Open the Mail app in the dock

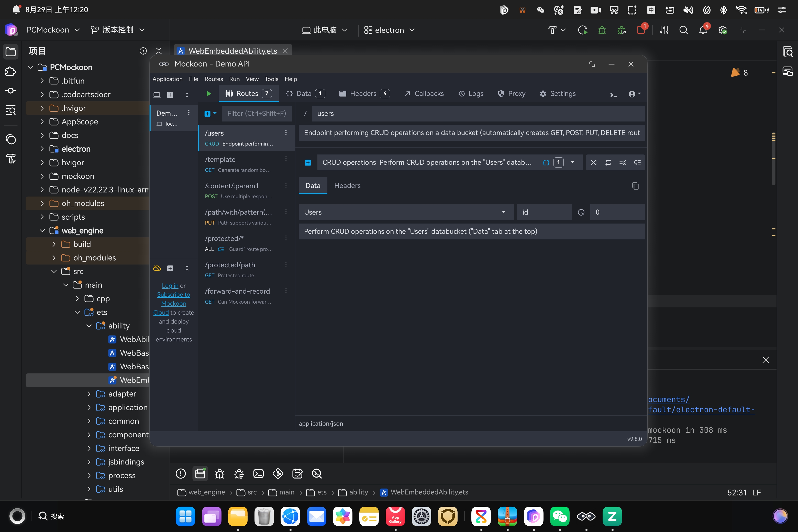pyautogui.click(x=317, y=516)
